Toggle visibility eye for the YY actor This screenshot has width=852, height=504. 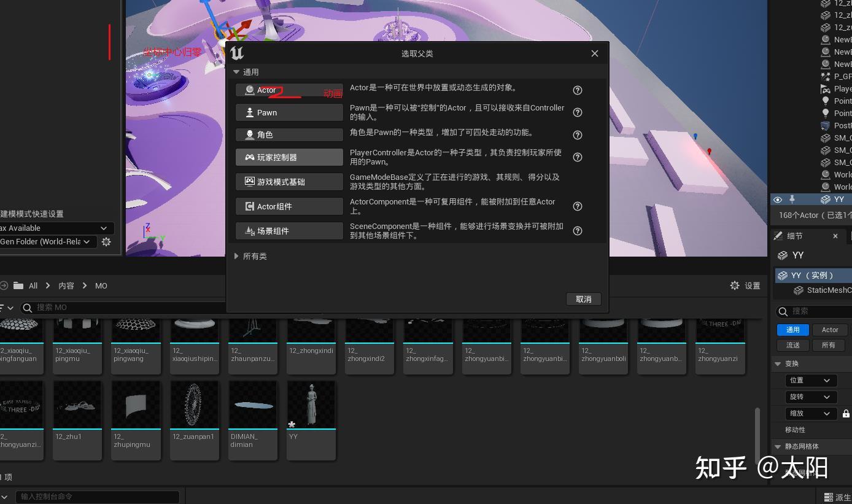click(x=777, y=200)
